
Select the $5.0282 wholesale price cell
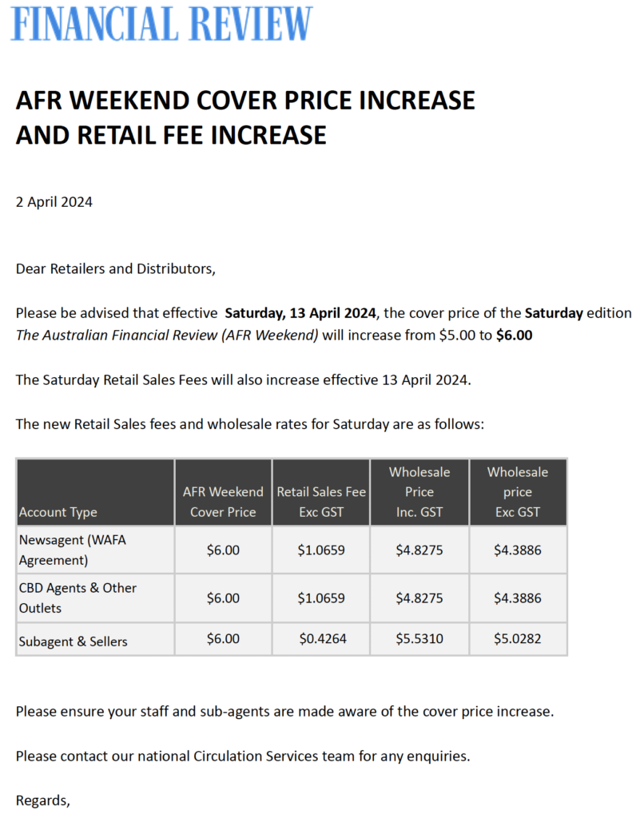click(518, 640)
